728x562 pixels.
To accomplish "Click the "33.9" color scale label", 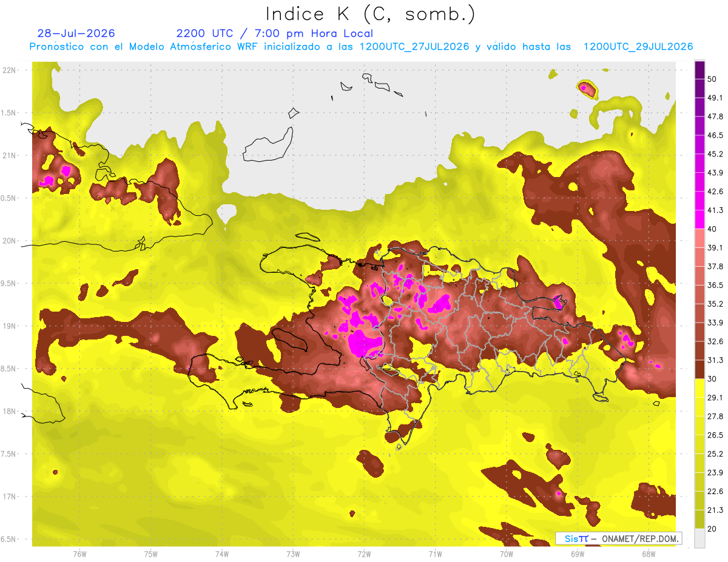I will tap(715, 323).
